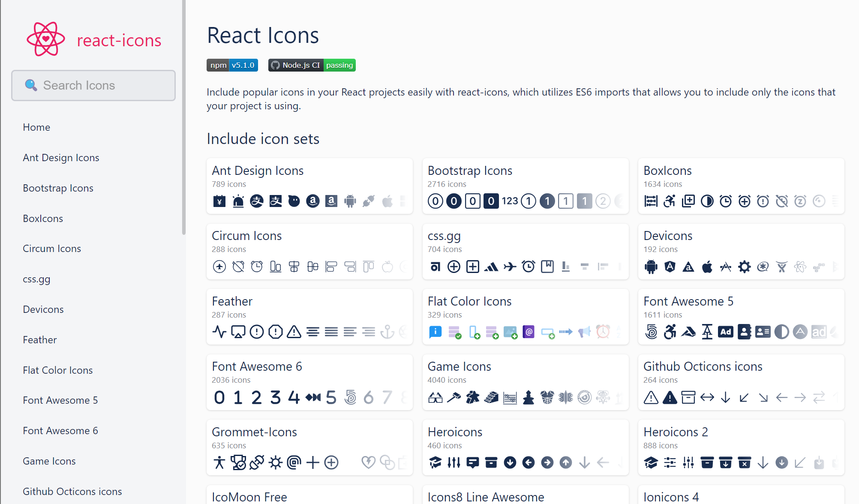Click into the Search Icons field
The image size is (859, 504).
pyautogui.click(x=93, y=85)
